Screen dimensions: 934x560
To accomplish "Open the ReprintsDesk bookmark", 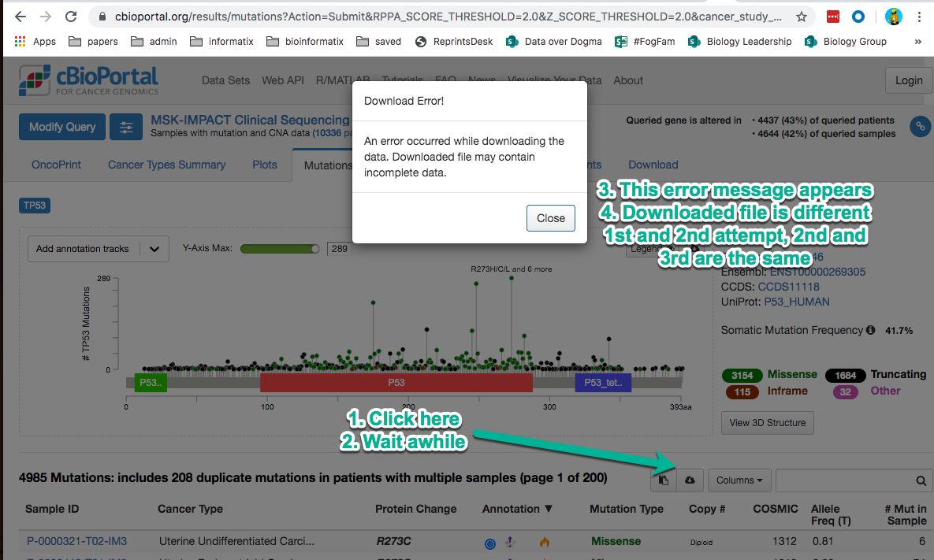I will click(454, 41).
